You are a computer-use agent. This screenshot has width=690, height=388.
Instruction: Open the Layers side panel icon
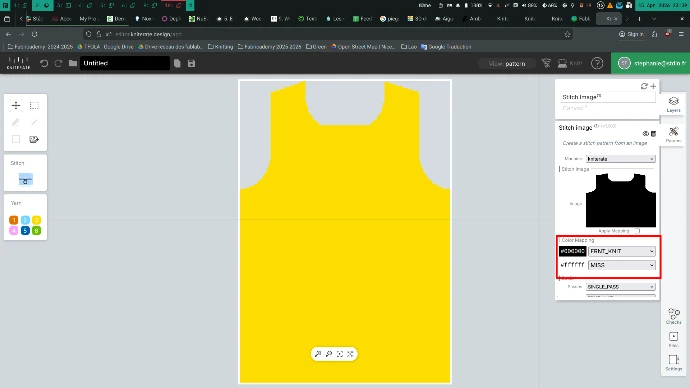673,104
